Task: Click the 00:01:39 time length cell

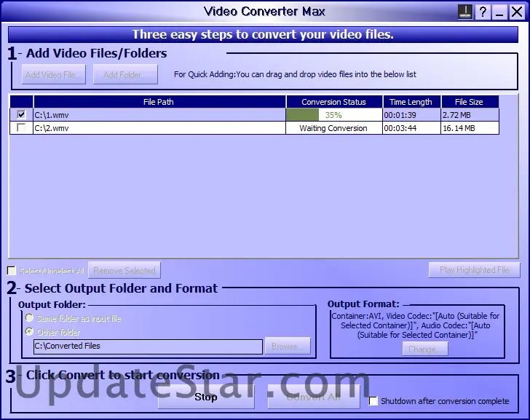Action: coord(412,115)
